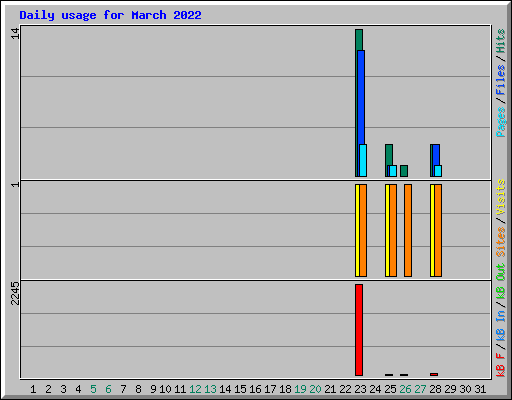Click the y-axis value 14
This screenshot has width=512, height=400.
click(x=15, y=33)
